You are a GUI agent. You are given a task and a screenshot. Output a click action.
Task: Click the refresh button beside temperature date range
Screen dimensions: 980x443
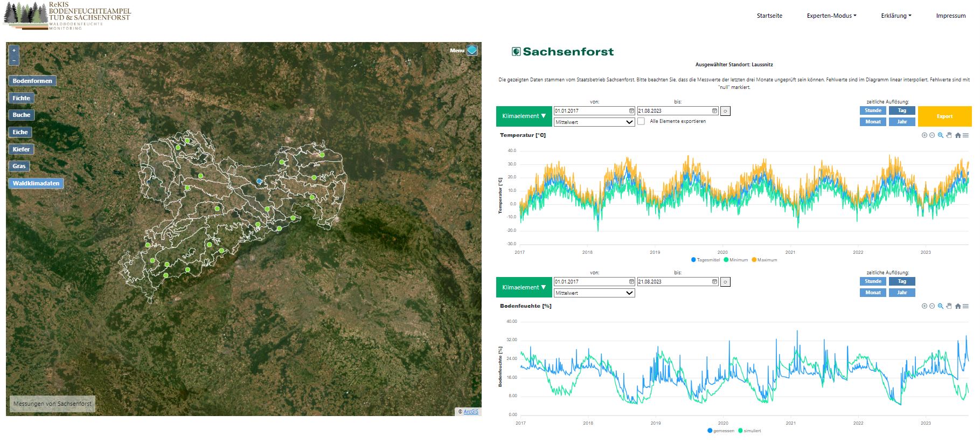[x=725, y=111]
